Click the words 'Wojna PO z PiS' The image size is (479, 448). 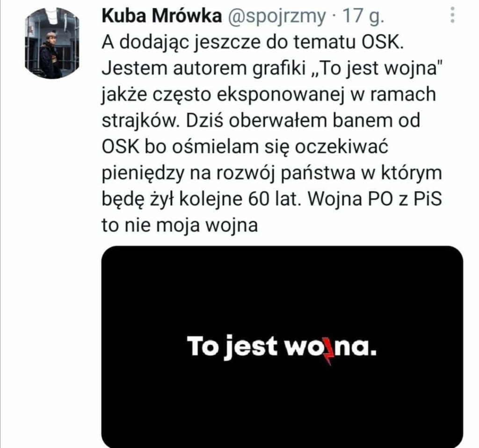(x=375, y=199)
